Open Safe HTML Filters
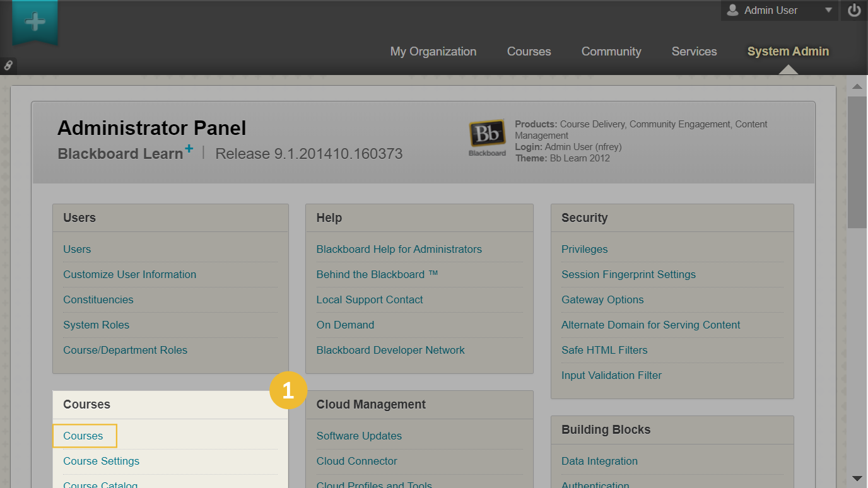 (x=604, y=351)
